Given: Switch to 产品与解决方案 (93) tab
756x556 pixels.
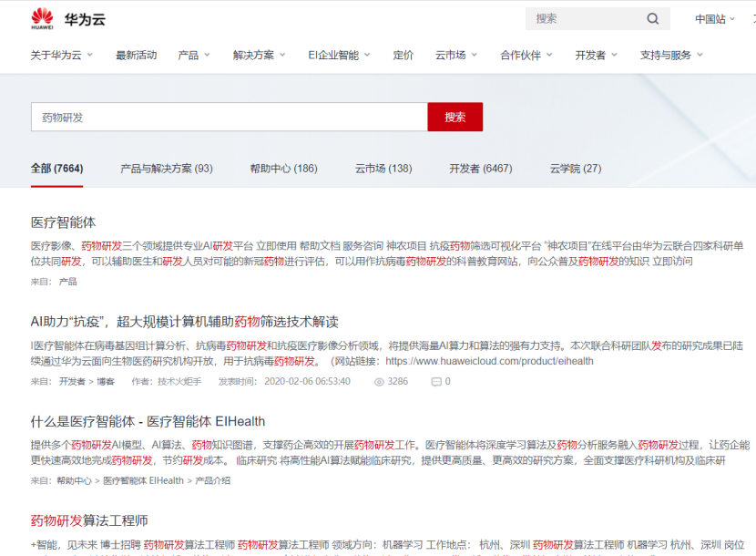Looking at the screenshot, I should pyautogui.click(x=167, y=169).
